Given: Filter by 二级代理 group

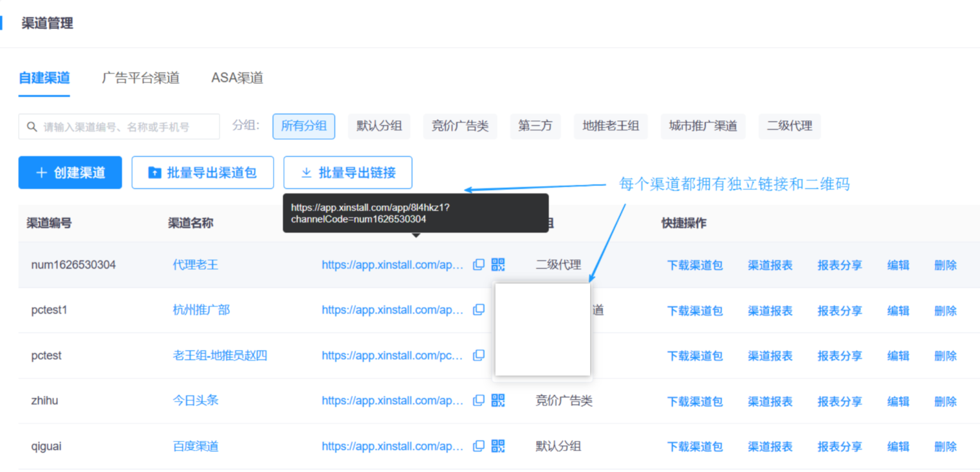Looking at the screenshot, I should click(x=790, y=126).
